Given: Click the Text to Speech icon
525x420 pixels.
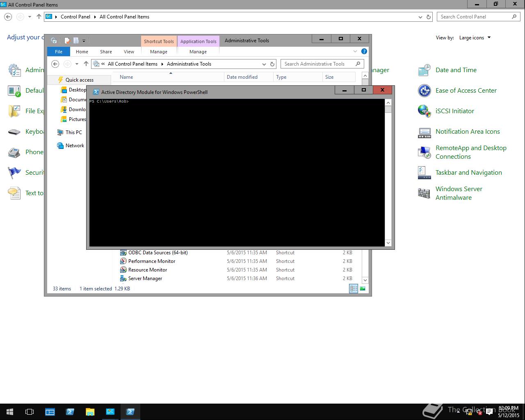Looking at the screenshot, I should pyautogui.click(x=14, y=193).
